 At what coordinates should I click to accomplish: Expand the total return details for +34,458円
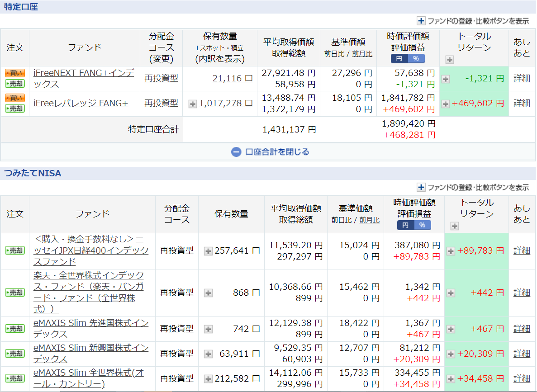tap(451, 379)
